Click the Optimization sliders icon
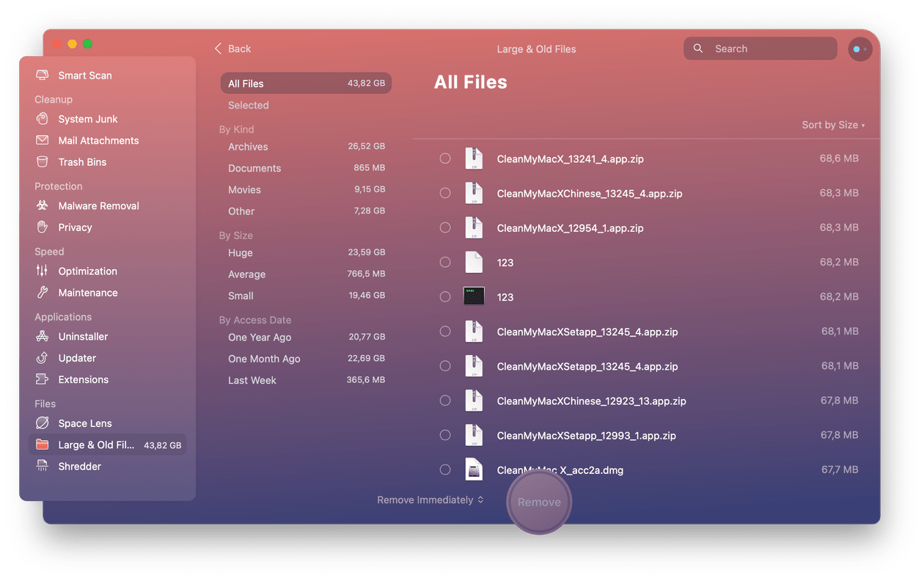The width and height of the screenshot is (924, 581). [43, 271]
